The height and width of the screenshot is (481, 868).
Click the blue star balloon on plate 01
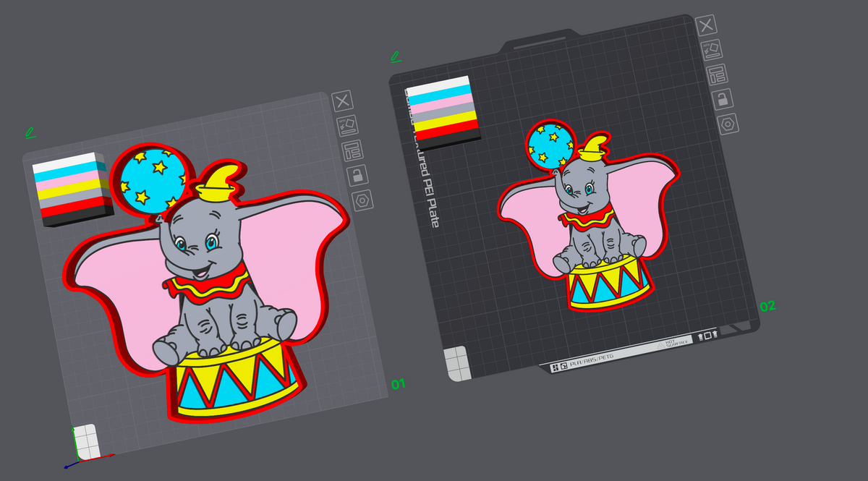tap(152, 181)
